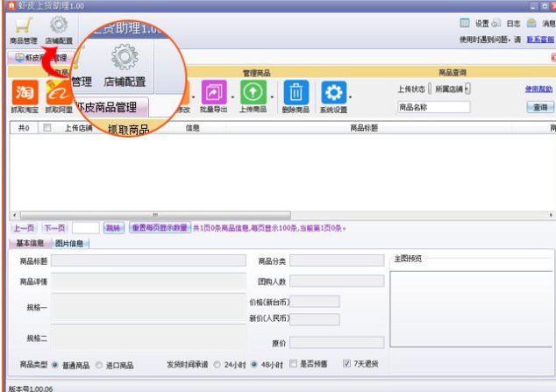Click 重置每页显示数量 button

[x=160, y=227]
